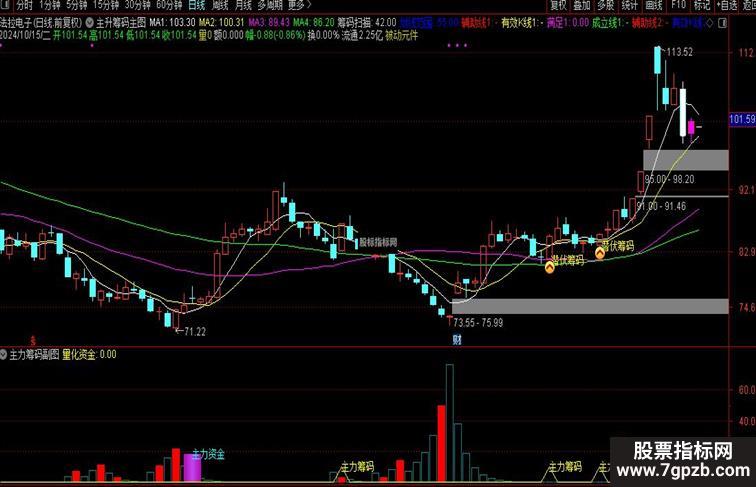The height and width of the screenshot is (487, 756).
Task: Click the MA3: 89.43 value
Action: (x=269, y=23)
